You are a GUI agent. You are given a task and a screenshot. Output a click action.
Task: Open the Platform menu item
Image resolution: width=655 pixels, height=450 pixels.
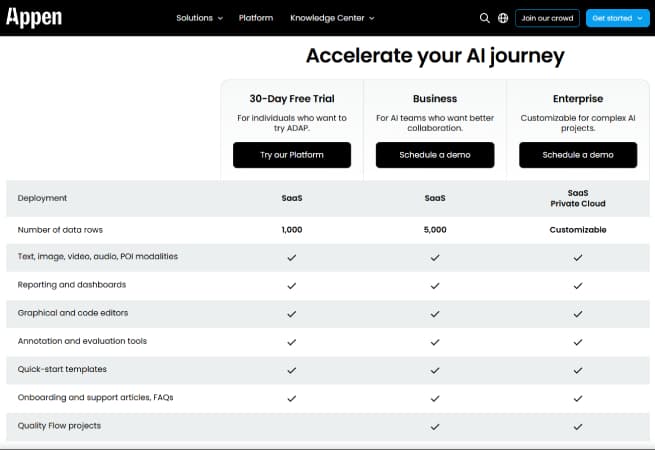click(x=256, y=18)
